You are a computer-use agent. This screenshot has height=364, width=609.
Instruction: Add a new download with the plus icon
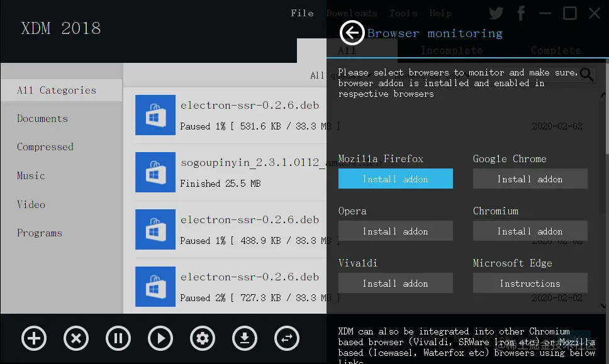click(34, 338)
